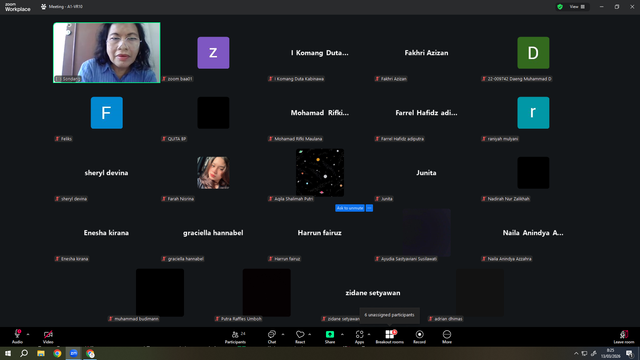The width and height of the screenshot is (640, 360).
Task: Open the Chat panel
Action: pos(272,337)
